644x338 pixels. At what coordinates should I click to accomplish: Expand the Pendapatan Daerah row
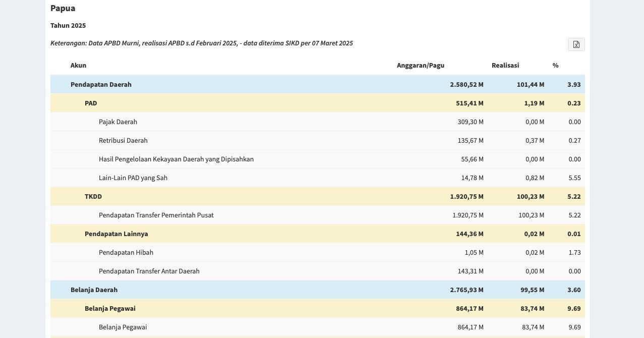[x=318, y=84]
